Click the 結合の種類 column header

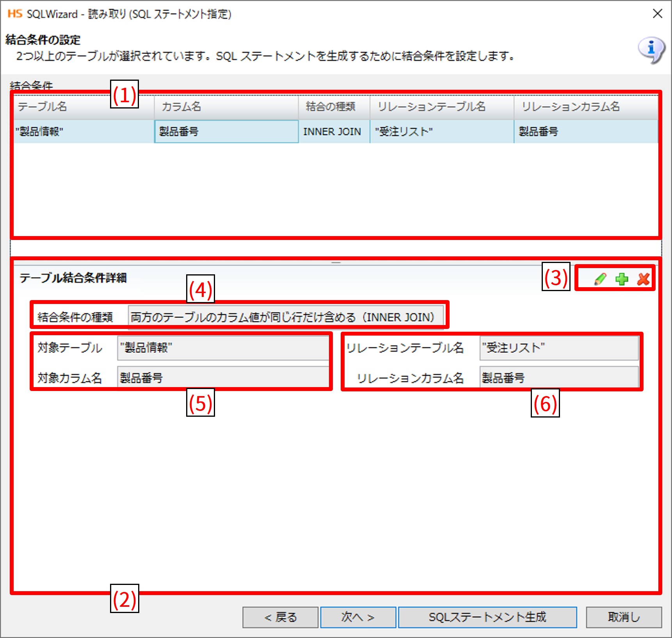(334, 107)
